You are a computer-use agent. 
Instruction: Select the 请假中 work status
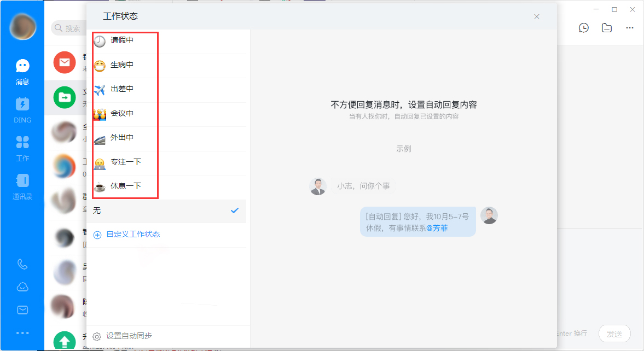121,40
